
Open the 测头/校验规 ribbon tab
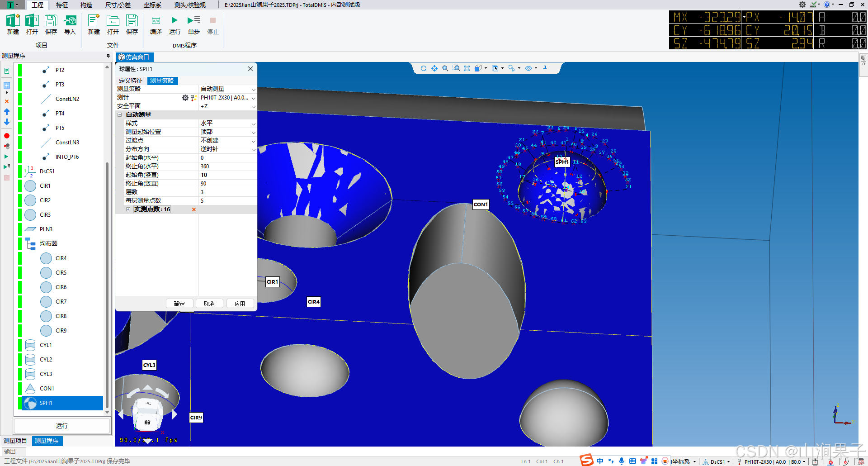click(190, 5)
